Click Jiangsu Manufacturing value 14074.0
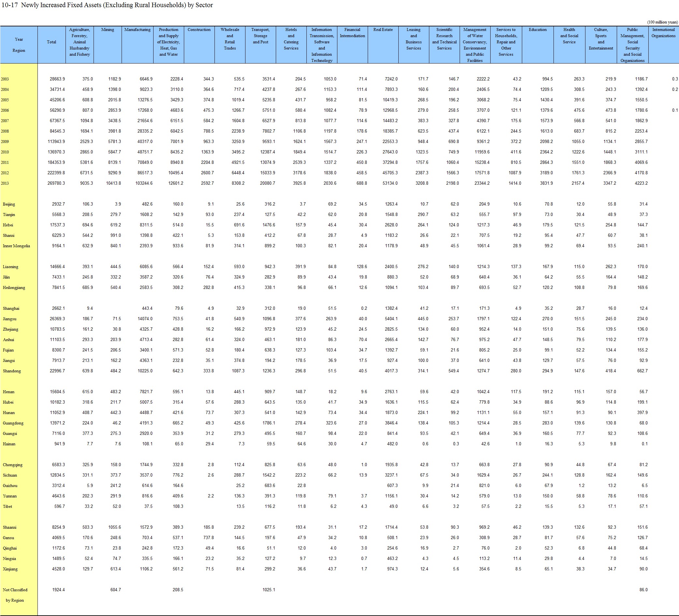The width and height of the screenshot is (679, 616). pyautogui.click(x=145, y=319)
